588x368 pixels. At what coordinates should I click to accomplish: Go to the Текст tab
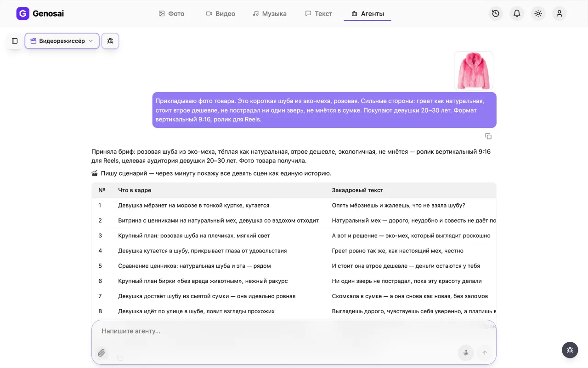318,14
